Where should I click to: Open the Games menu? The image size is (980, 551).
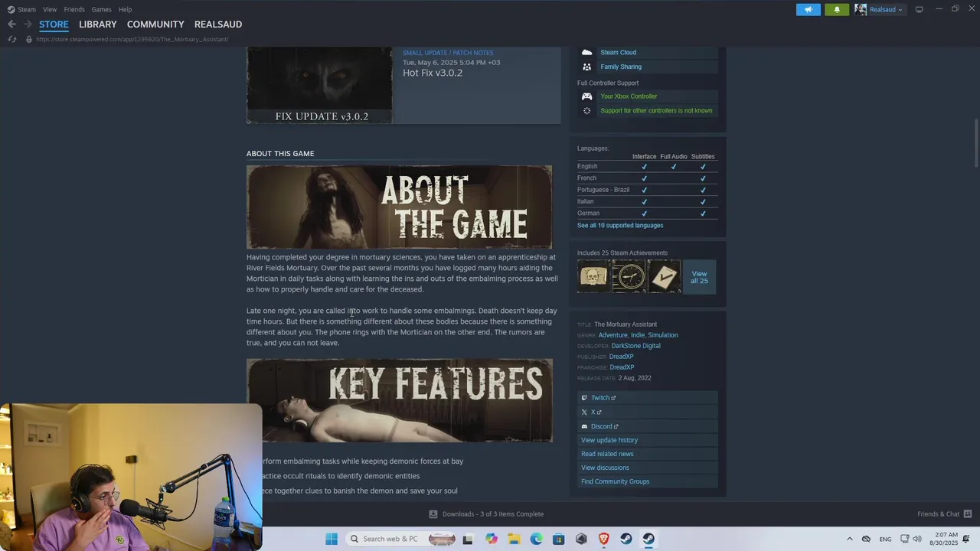101,9
